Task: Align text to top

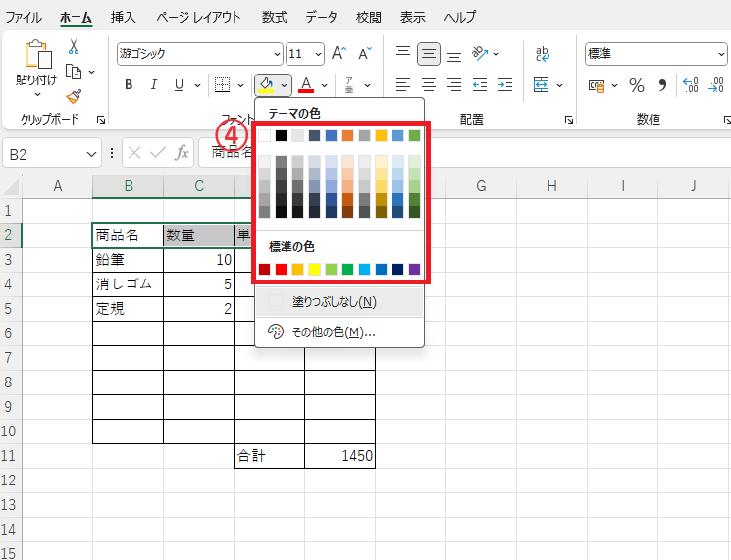Action: [403, 51]
